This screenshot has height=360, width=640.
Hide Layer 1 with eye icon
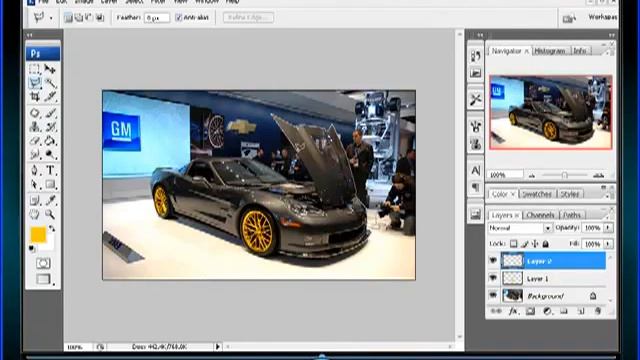[x=493, y=278]
